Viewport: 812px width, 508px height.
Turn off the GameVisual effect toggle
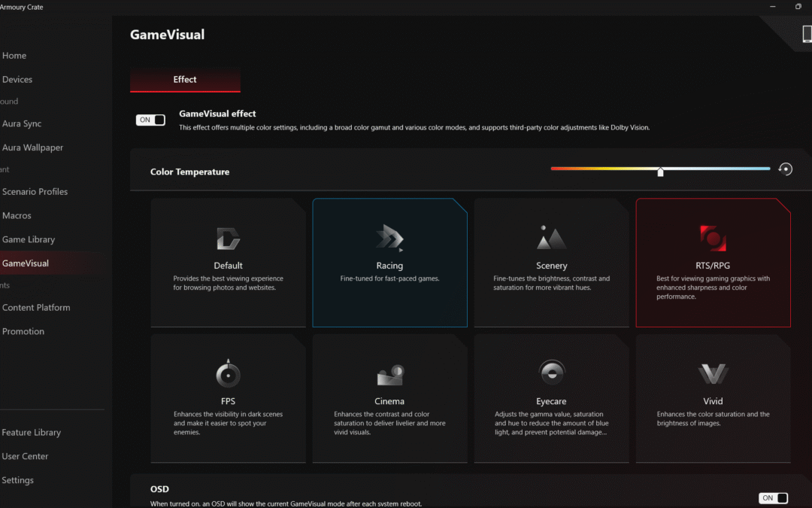pos(150,120)
